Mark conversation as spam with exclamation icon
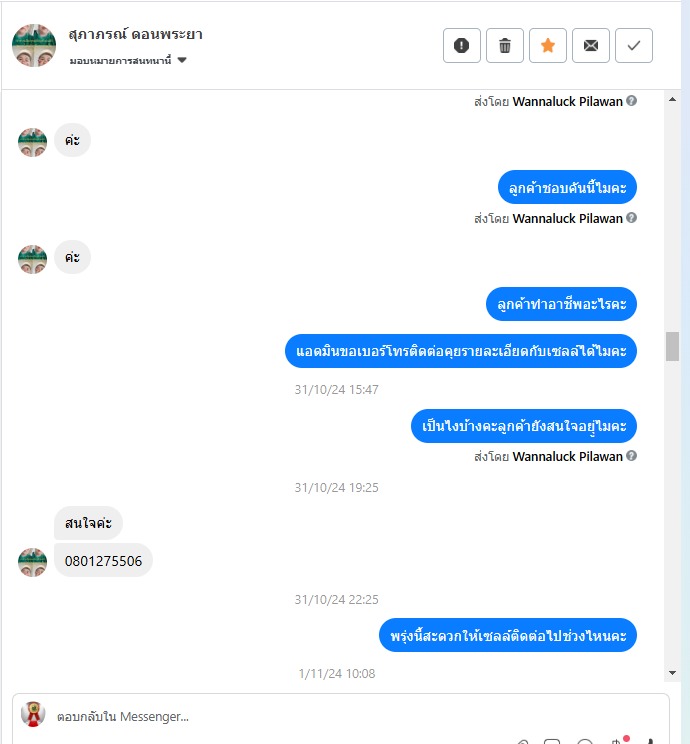This screenshot has width=690, height=744. pos(461,46)
